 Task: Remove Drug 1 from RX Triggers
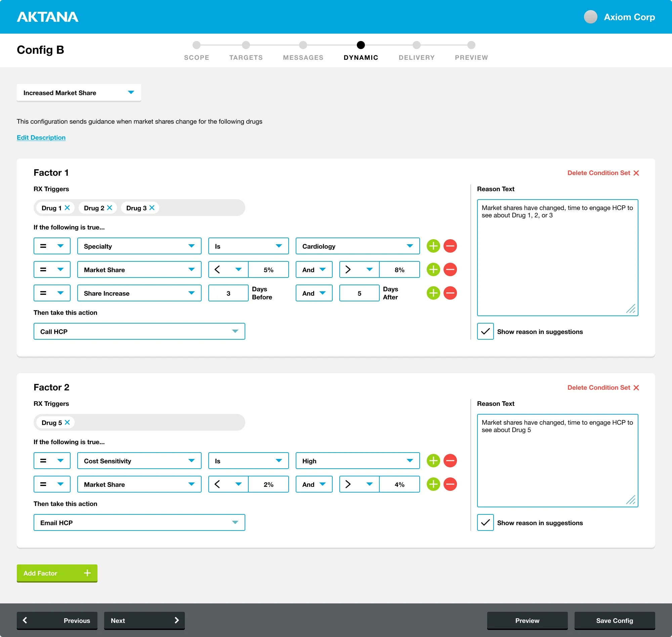coord(67,208)
